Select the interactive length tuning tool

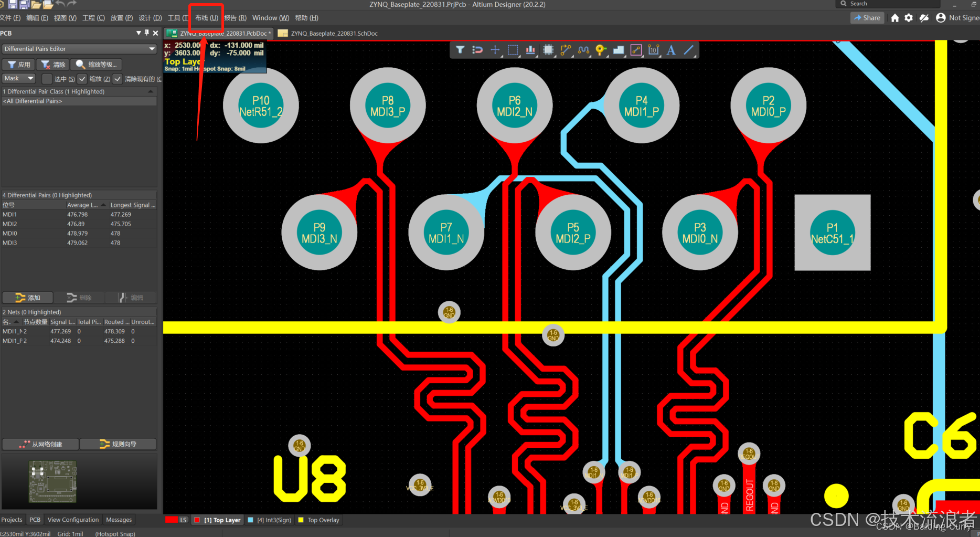(583, 50)
